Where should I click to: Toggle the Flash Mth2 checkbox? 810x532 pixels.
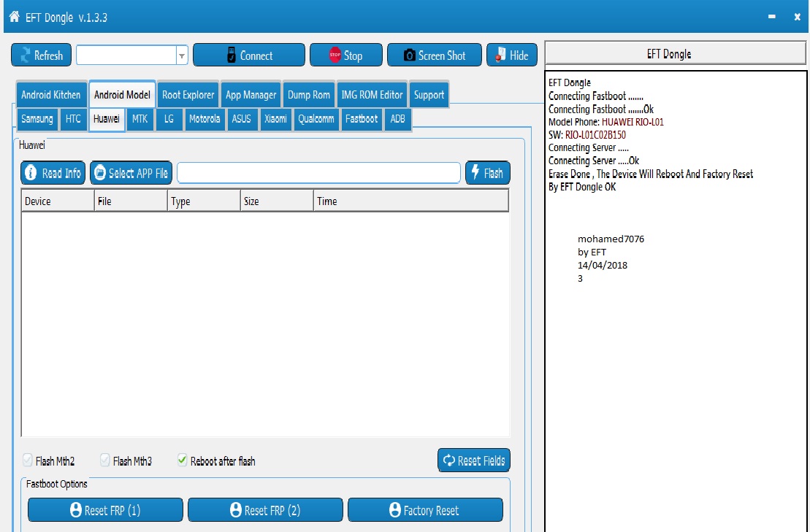click(27, 460)
